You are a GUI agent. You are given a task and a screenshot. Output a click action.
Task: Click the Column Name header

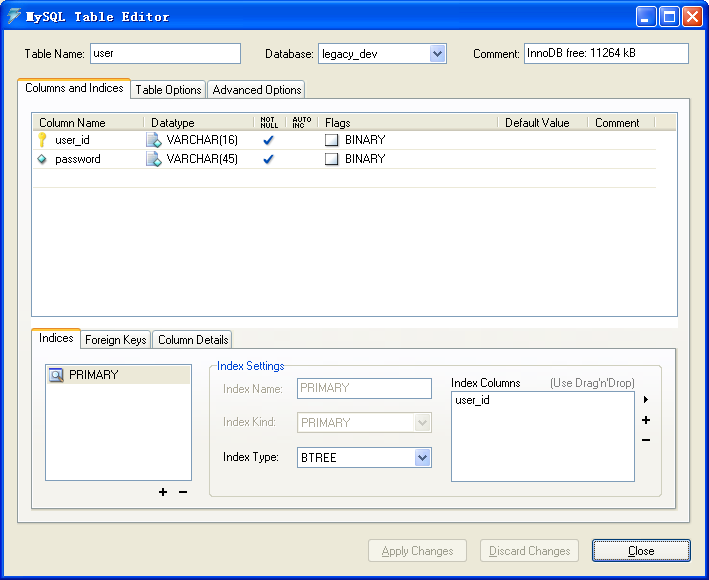(x=88, y=123)
